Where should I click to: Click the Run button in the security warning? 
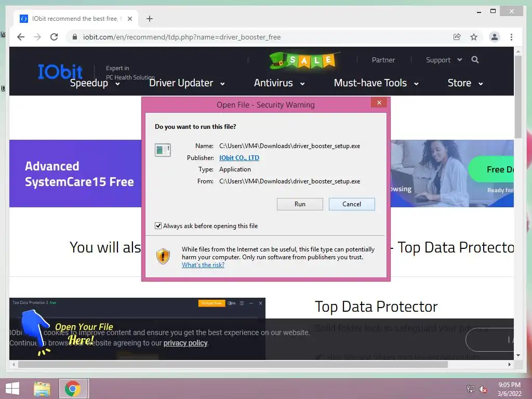[x=300, y=204]
